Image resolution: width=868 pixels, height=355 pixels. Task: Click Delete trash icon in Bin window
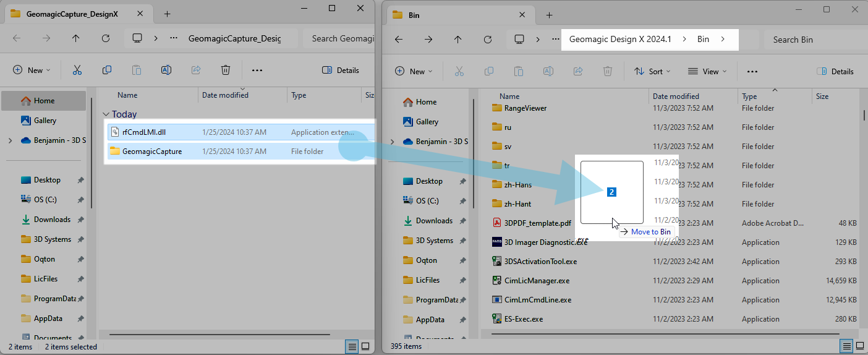coord(608,71)
